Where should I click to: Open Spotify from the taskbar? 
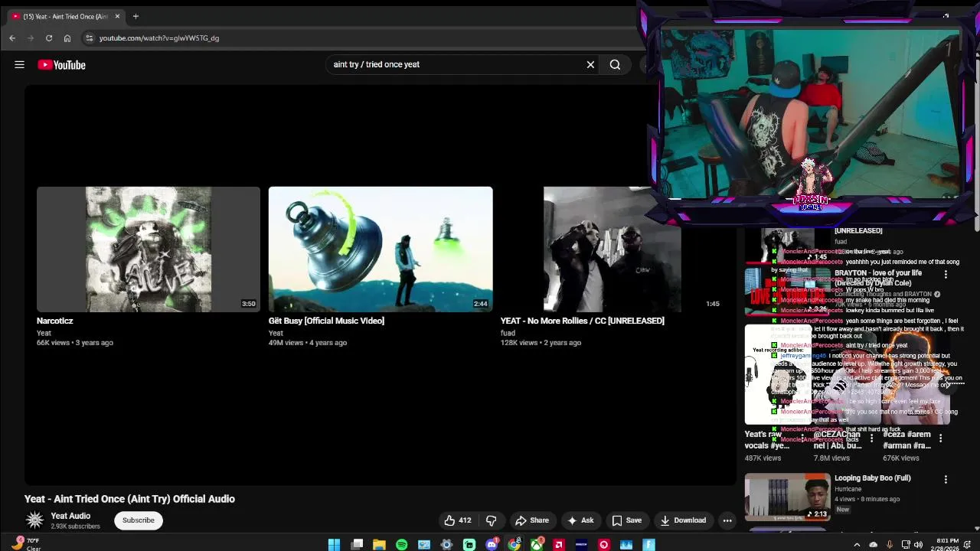pyautogui.click(x=401, y=545)
